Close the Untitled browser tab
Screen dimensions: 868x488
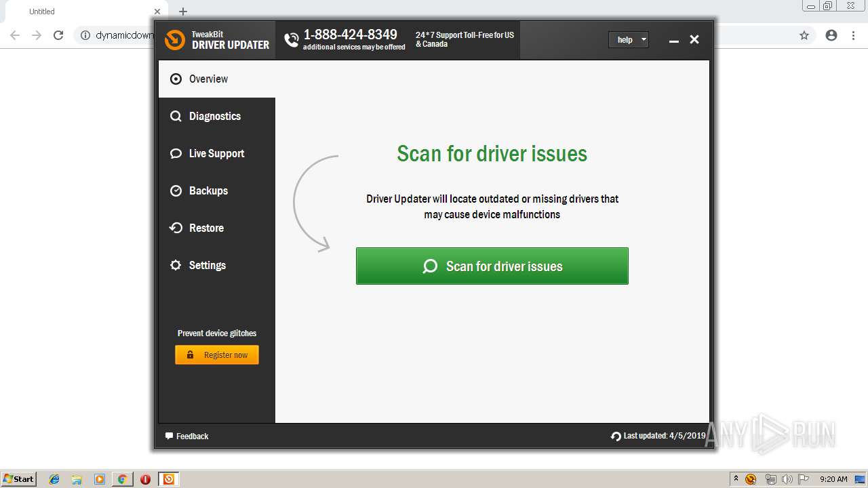(157, 12)
